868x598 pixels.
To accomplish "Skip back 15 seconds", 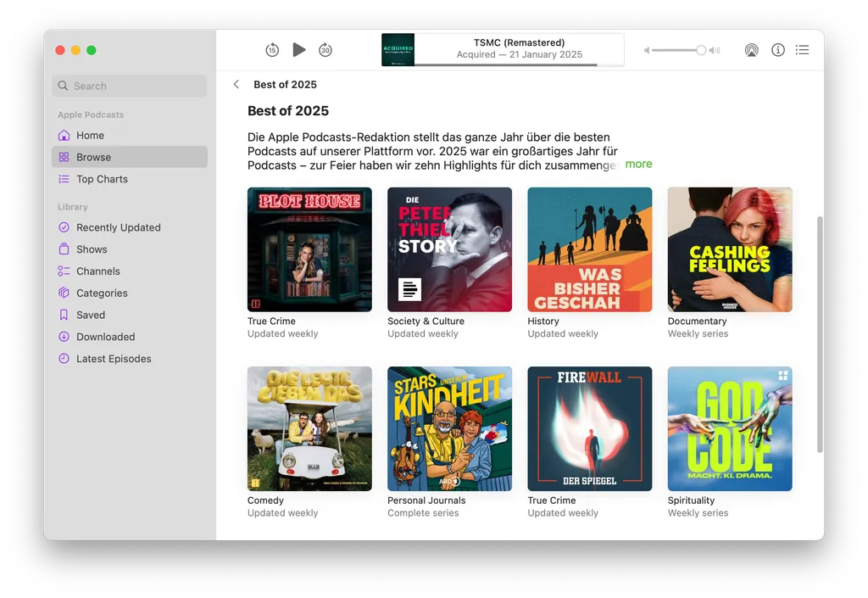I will [x=272, y=50].
